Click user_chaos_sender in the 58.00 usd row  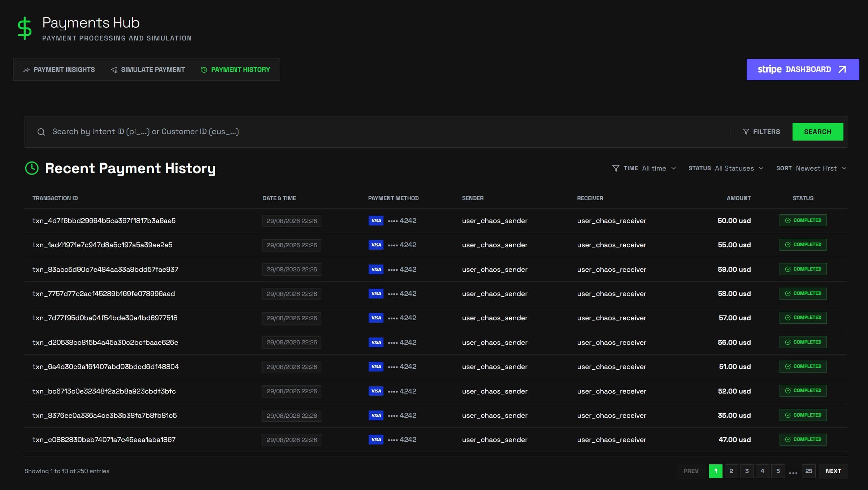click(495, 294)
